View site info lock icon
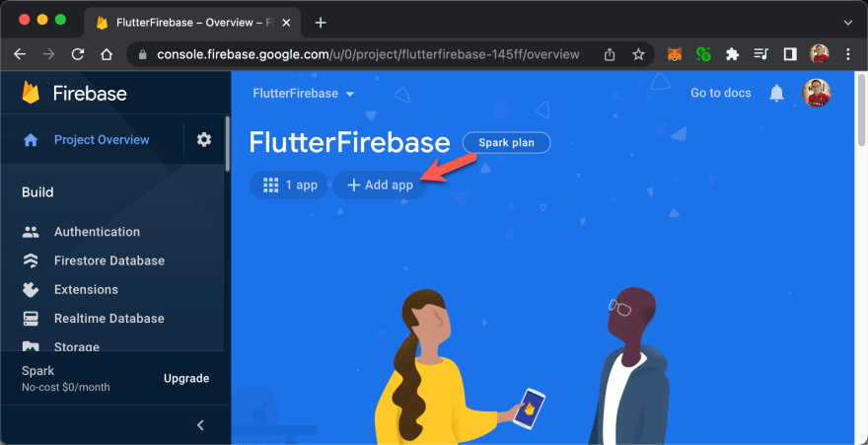This screenshot has height=445, width=868. (143, 54)
